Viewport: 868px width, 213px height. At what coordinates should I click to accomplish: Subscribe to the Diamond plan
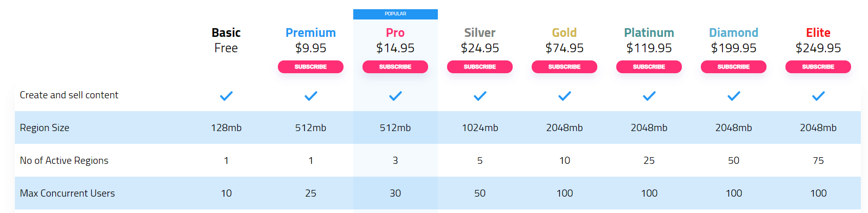[734, 67]
